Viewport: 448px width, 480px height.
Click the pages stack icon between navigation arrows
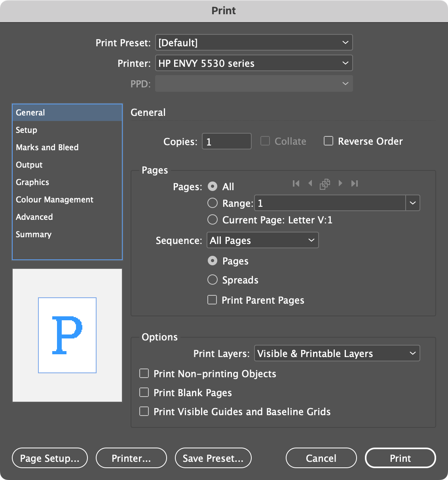pos(325,183)
